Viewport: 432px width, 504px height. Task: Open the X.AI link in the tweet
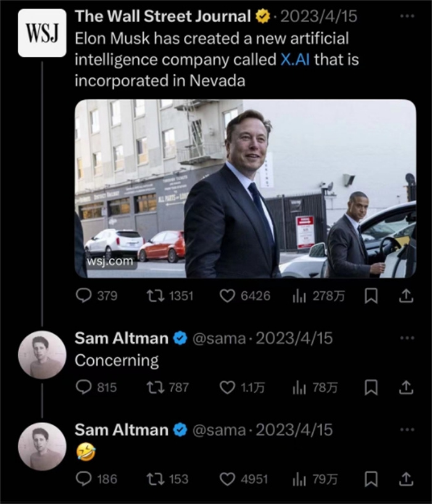pyautogui.click(x=294, y=60)
